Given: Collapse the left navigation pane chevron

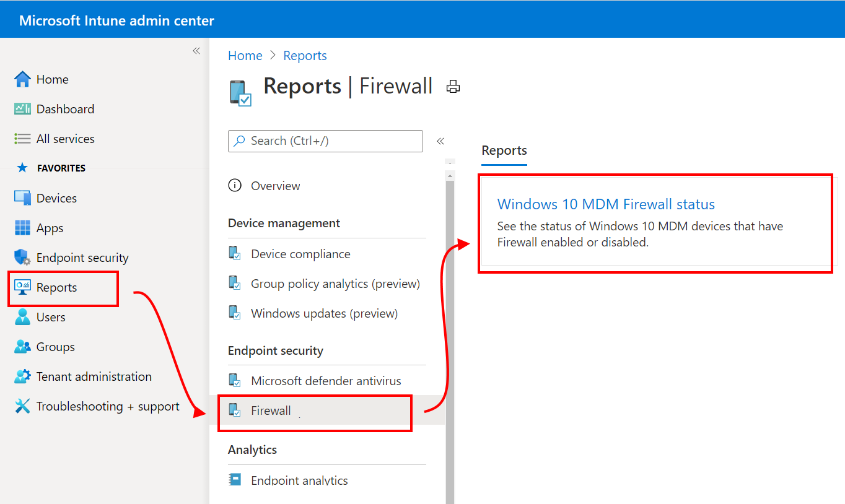Looking at the screenshot, I should tap(196, 50).
